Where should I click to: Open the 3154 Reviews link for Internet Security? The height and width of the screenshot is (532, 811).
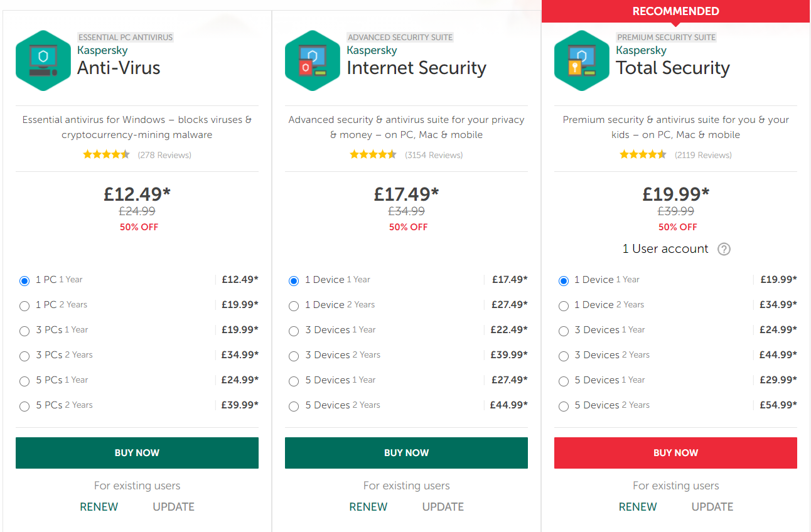pyautogui.click(x=434, y=155)
